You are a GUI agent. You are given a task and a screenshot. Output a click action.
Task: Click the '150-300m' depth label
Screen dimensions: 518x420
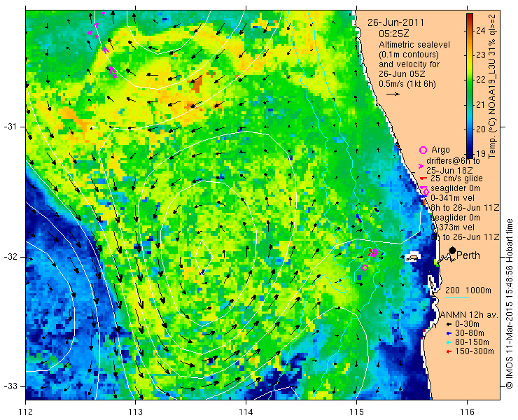click(475, 351)
